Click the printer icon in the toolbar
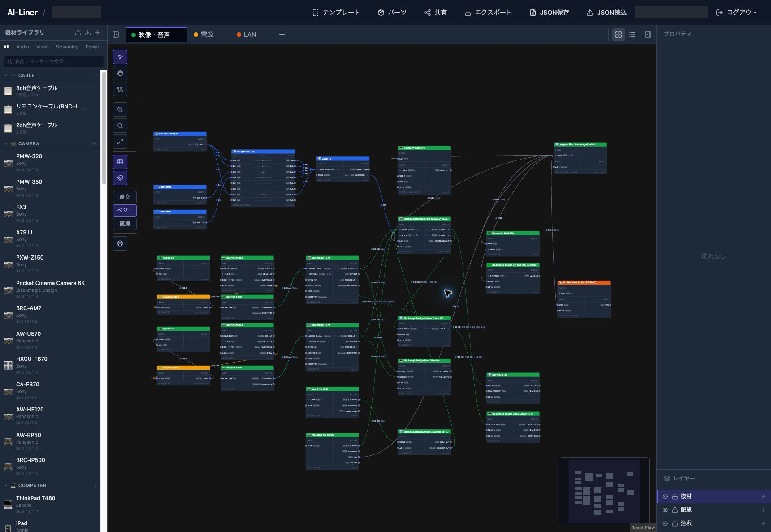This screenshot has height=532, width=771. click(x=120, y=243)
